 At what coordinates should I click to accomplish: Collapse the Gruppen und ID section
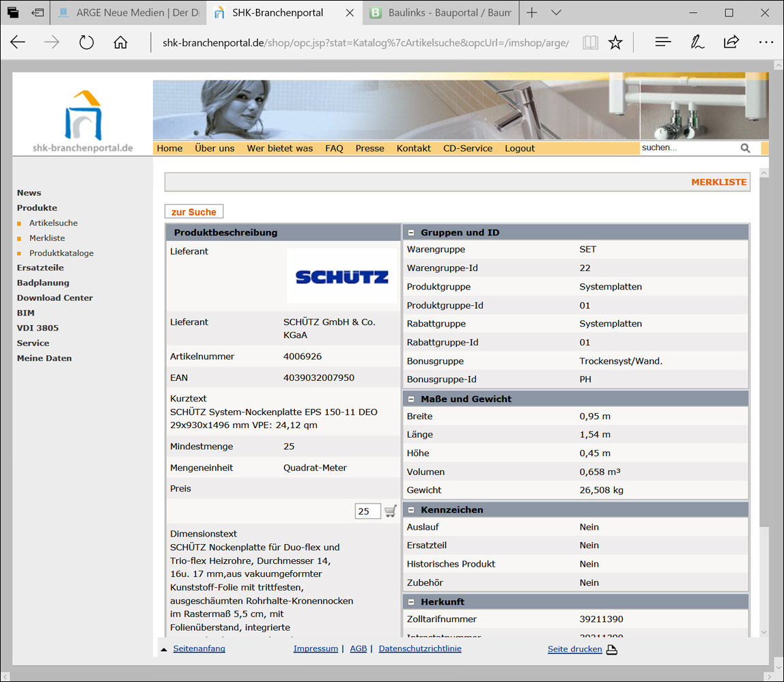coord(411,233)
